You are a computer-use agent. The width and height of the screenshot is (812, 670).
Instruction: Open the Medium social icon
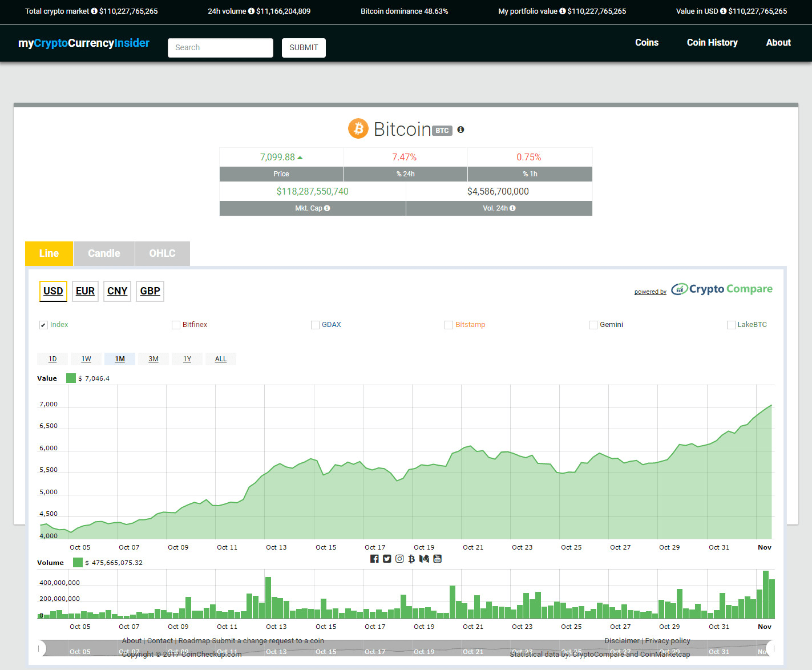424,559
